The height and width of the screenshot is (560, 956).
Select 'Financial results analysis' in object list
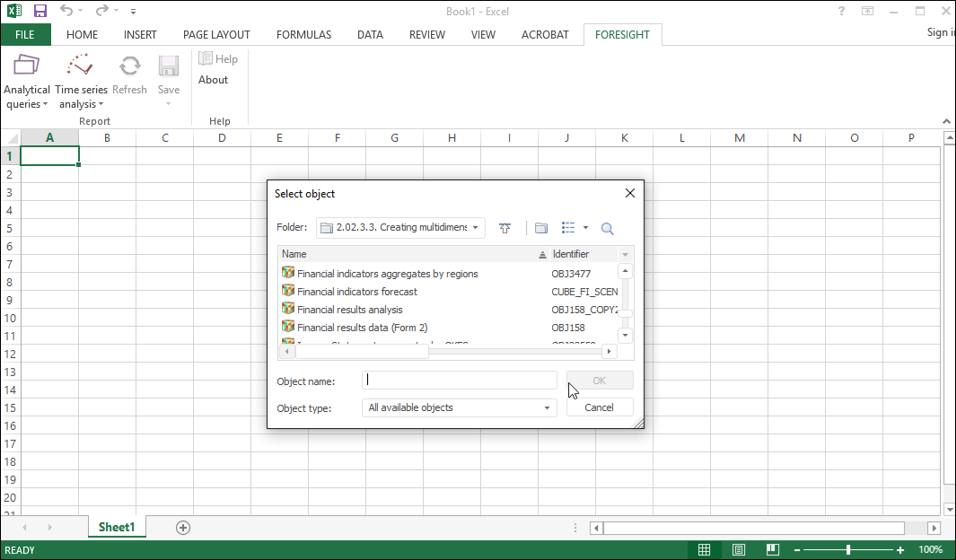point(350,310)
